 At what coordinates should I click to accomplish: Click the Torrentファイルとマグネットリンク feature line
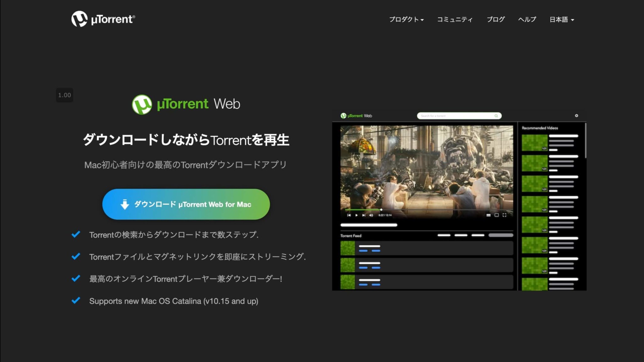tap(197, 257)
